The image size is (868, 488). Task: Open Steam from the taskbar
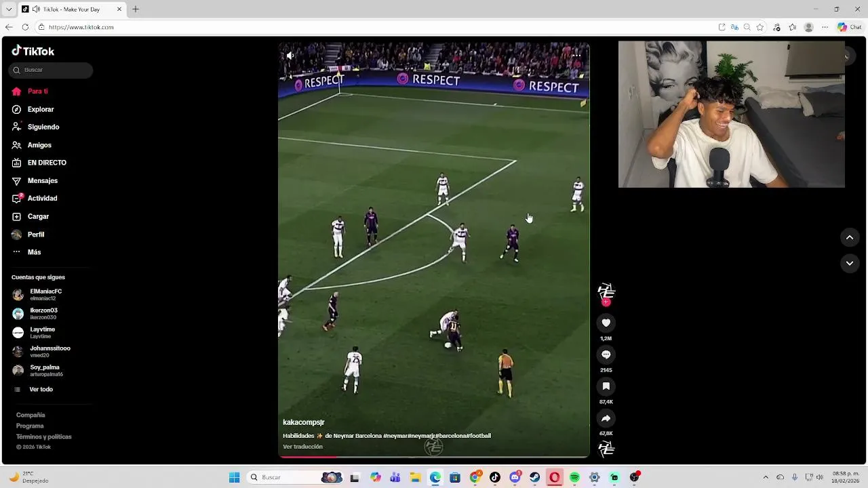coord(535,478)
